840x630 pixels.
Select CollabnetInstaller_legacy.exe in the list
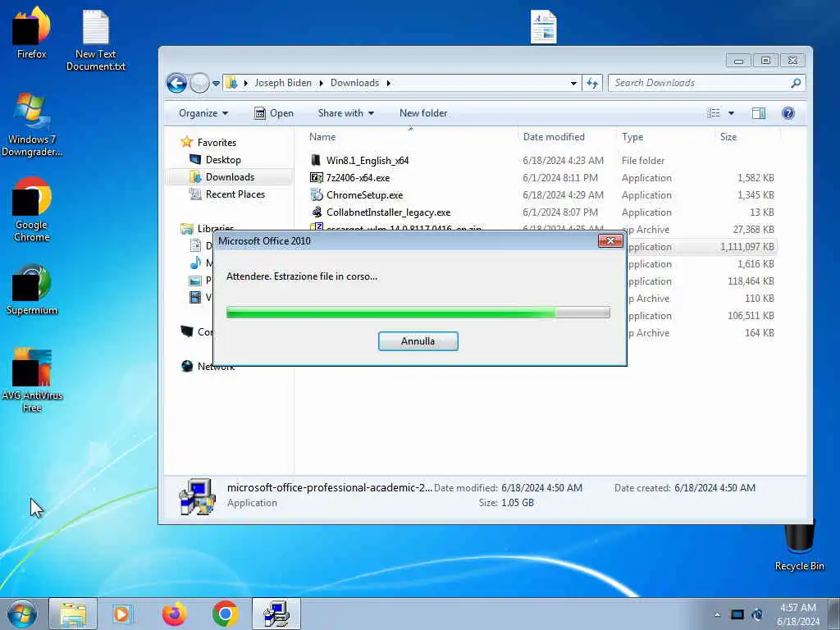[x=388, y=212]
